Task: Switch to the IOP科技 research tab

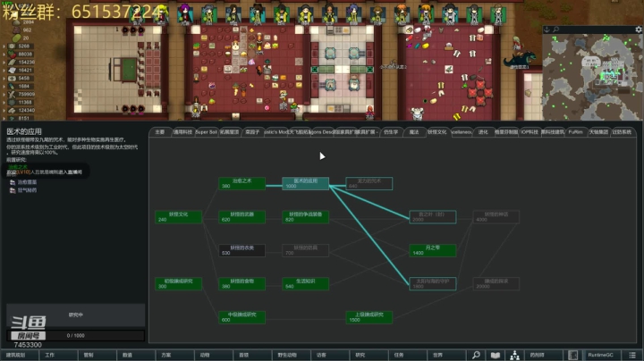Action: pyautogui.click(x=530, y=132)
